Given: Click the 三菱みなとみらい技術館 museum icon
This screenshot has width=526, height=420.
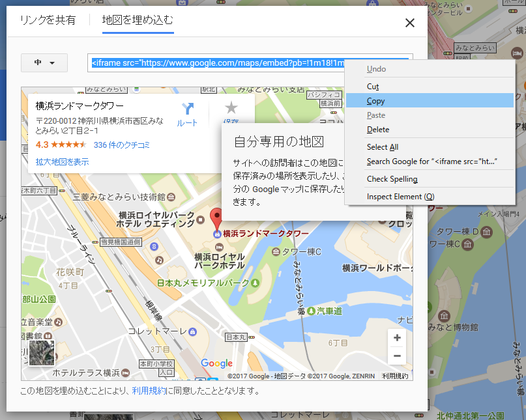Looking at the screenshot, I should click(171, 197).
